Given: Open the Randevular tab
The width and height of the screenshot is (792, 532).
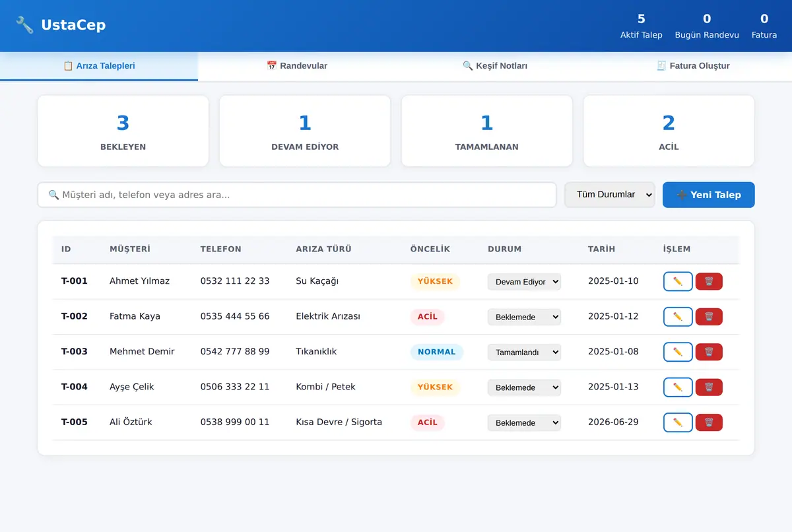Looking at the screenshot, I should coord(297,66).
